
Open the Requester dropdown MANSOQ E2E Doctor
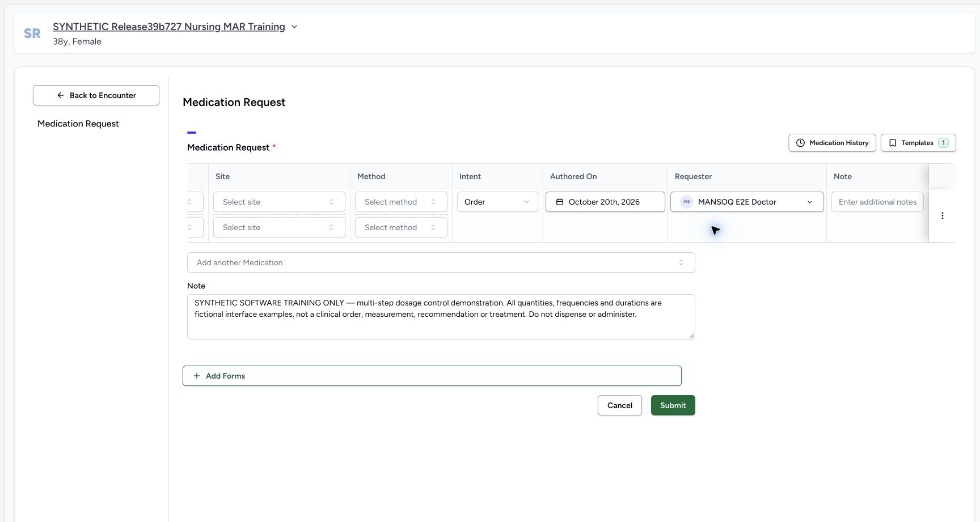point(747,202)
